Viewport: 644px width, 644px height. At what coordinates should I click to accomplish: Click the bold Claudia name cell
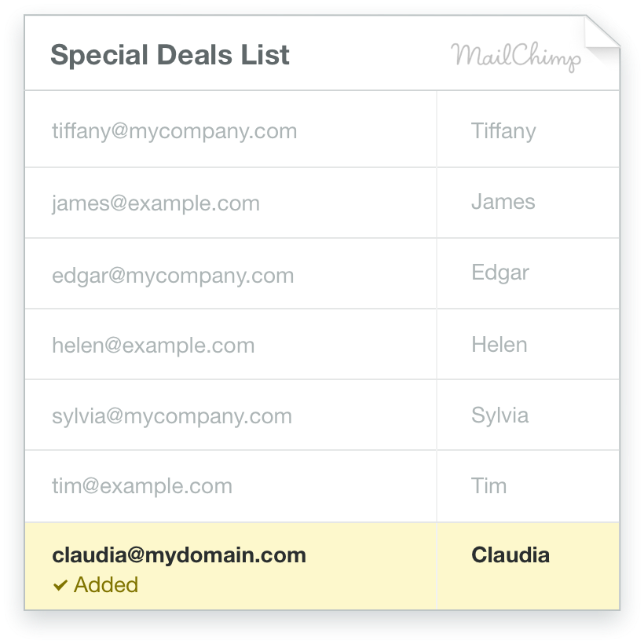[x=529, y=566]
